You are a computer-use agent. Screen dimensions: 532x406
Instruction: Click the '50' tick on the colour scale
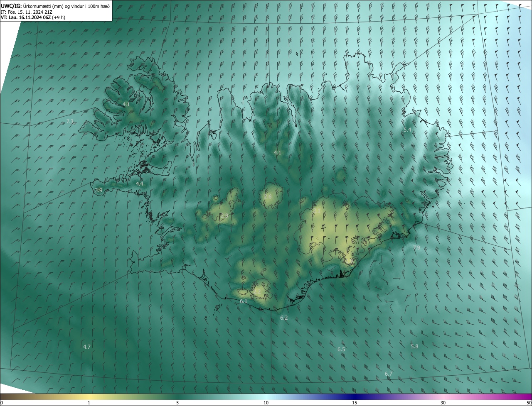point(529,403)
